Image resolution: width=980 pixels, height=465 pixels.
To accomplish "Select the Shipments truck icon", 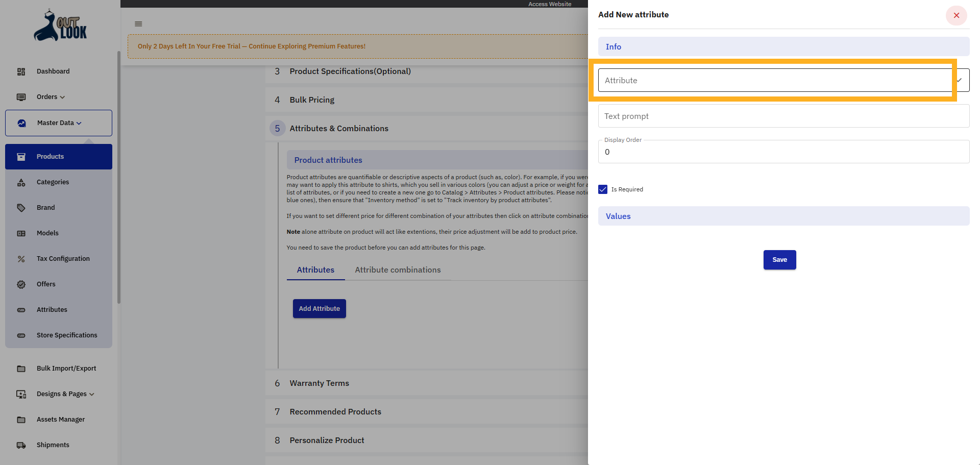I will point(21,445).
